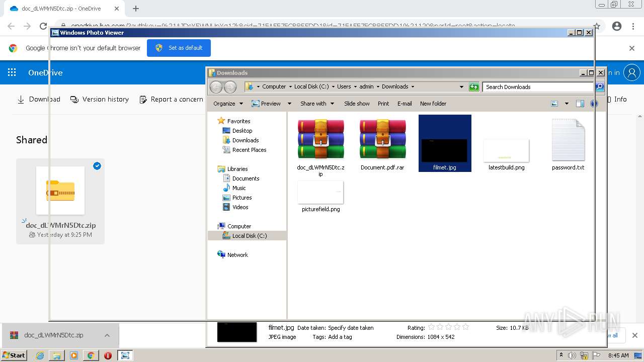Select Computer in navigation pane
This screenshot has width=644, height=362.
tap(239, 226)
